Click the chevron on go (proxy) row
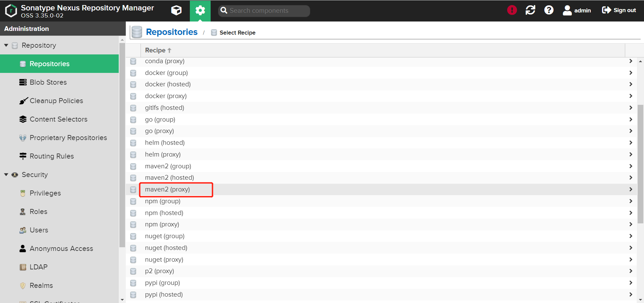Screen dimensions: 644x303 click(631, 131)
